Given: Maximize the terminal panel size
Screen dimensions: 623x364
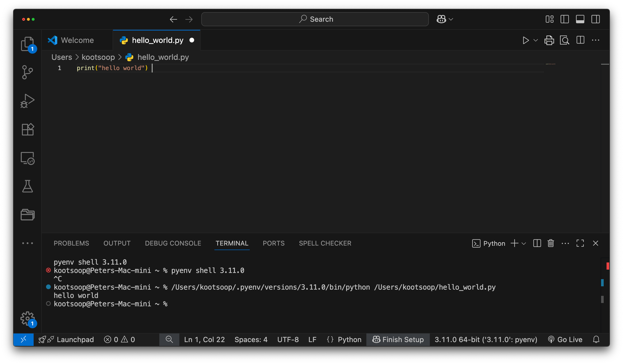Looking at the screenshot, I should (x=580, y=243).
